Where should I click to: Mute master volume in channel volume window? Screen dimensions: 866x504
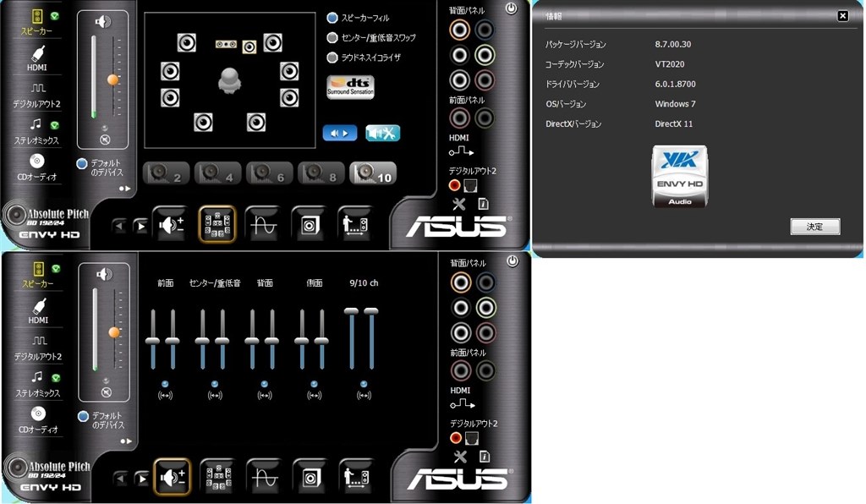tap(106, 392)
